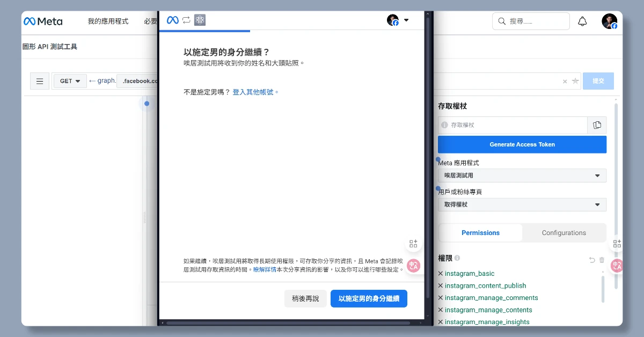Click the info icon beside 權限
Viewport: 644px width, 337px height.
coord(457,259)
